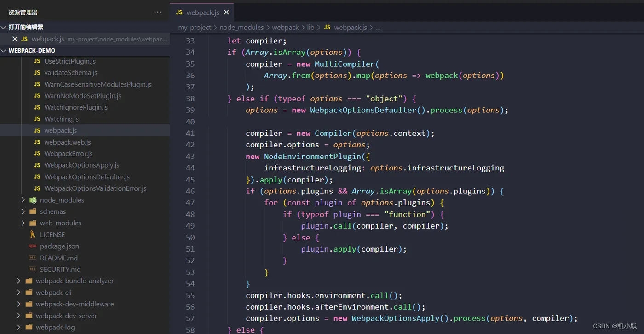Expand the webpack-bundle-analyzer folder
Viewport: 644px width, 334px height.
19,281
